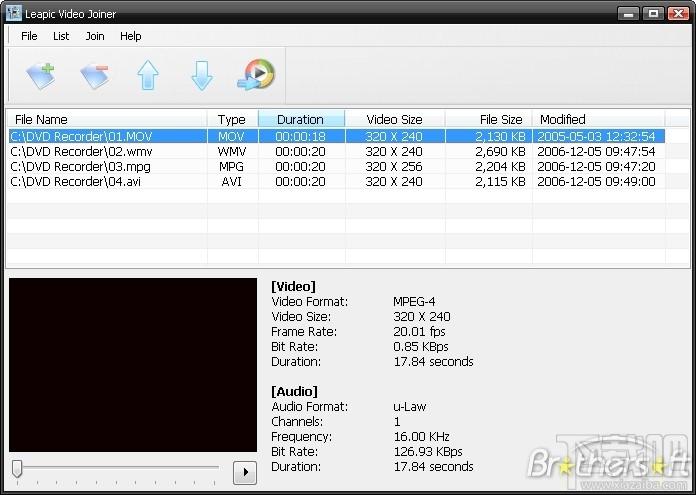Sort by the File Size column header
This screenshot has height=495, width=696.
click(x=489, y=119)
